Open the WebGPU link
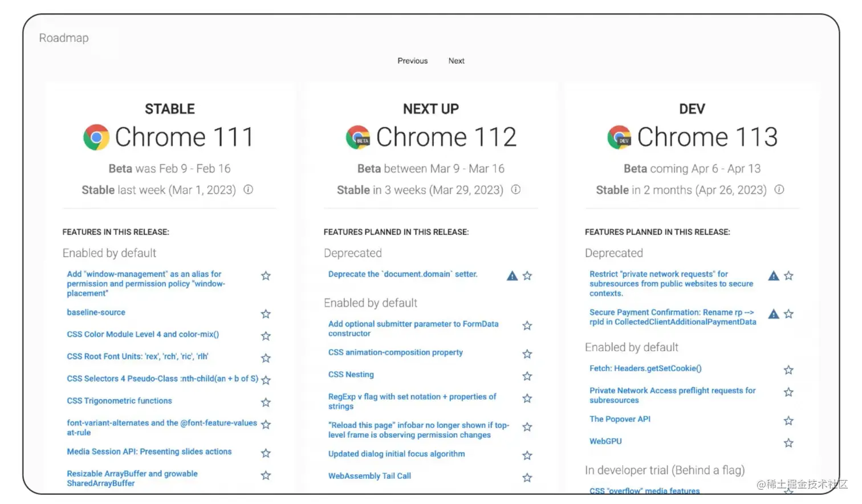The width and height of the screenshot is (862, 504). pos(605,441)
